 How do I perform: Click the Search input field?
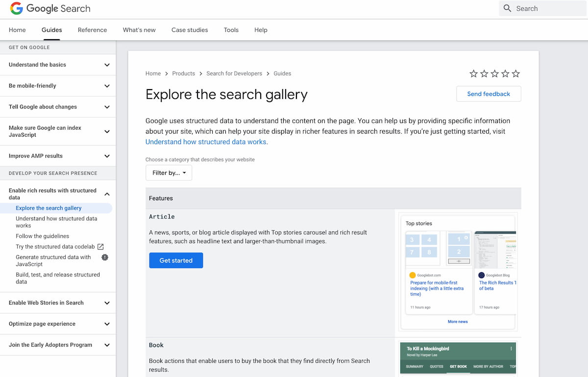(x=544, y=8)
